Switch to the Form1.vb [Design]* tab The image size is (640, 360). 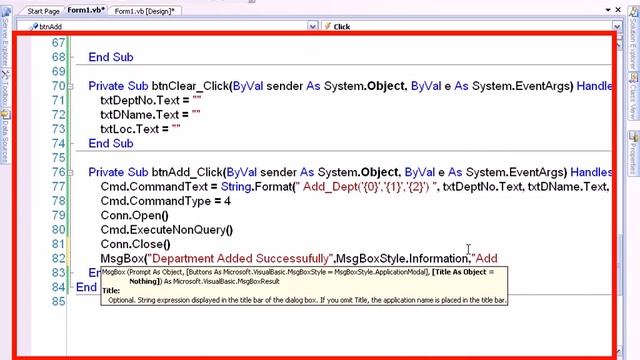(x=144, y=11)
